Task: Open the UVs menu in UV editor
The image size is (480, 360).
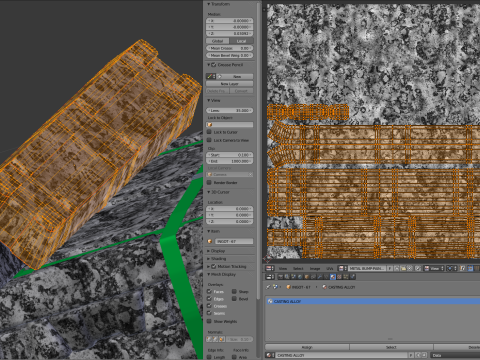Action: coord(329,269)
